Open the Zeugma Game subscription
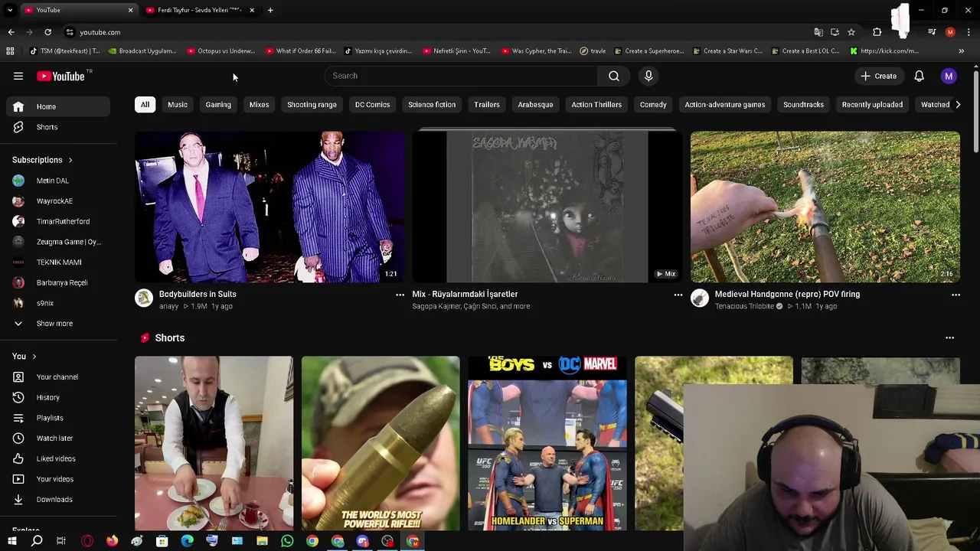The height and width of the screenshot is (551, 980). (x=58, y=242)
